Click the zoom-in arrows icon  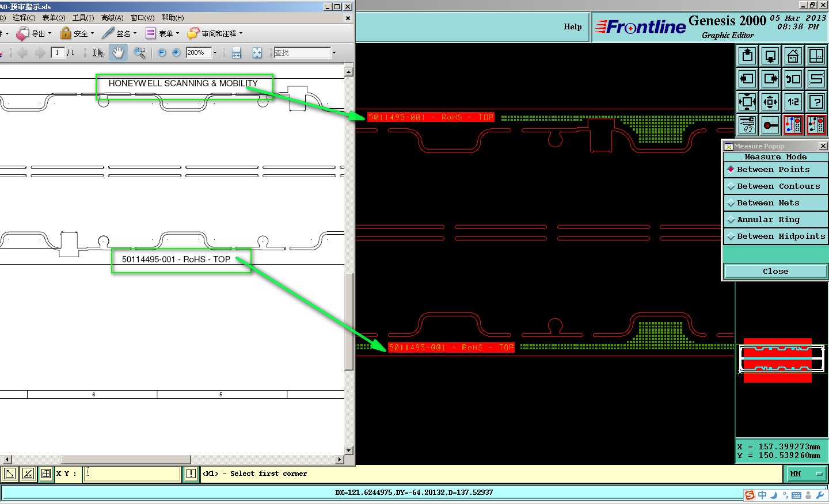click(747, 102)
